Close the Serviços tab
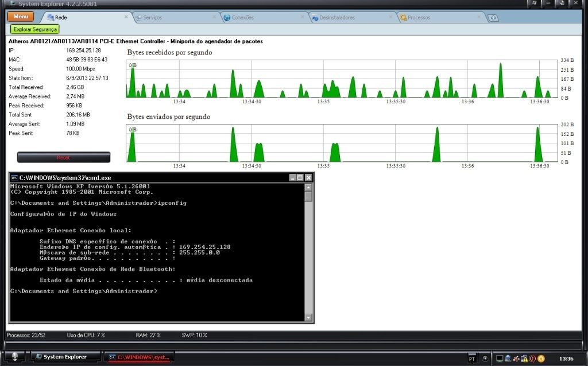This screenshot has height=366, width=588. 214,17
